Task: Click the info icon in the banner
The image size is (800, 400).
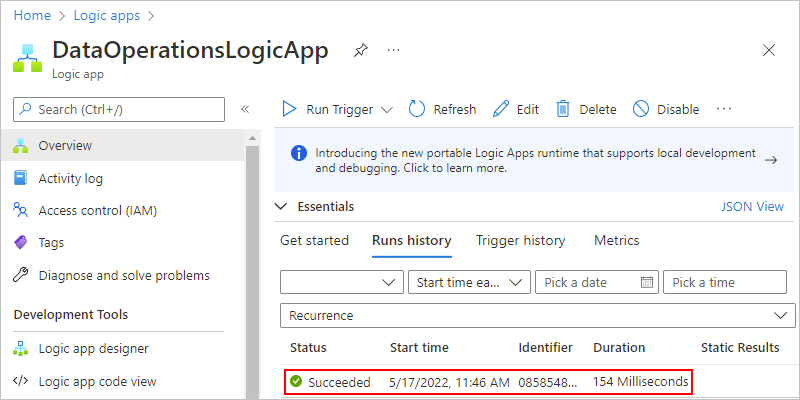Action: 299,153
